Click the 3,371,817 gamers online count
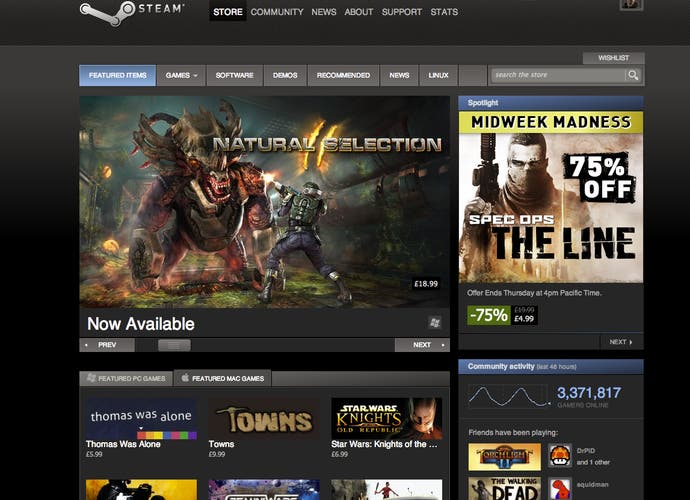The image size is (690, 500). [589, 392]
